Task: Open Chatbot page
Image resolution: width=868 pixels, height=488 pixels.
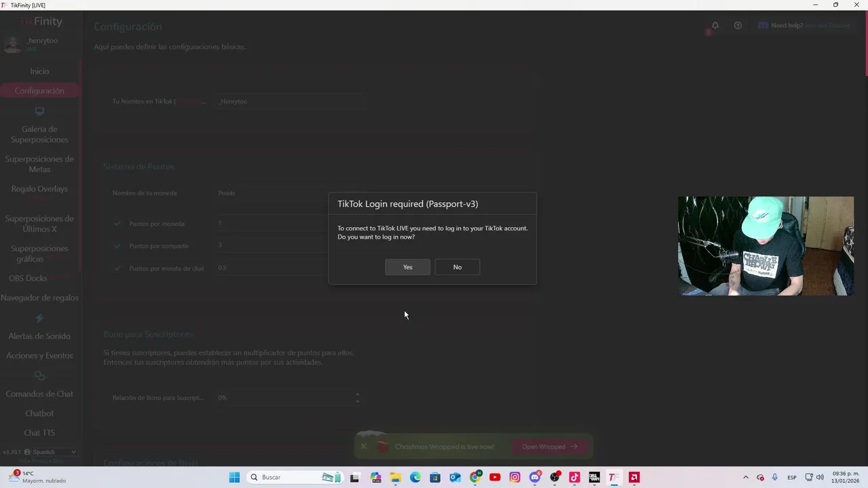Action: (39, 413)
